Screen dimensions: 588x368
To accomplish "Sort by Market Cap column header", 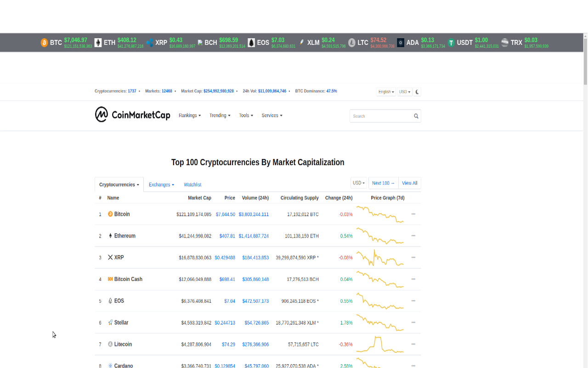I will click(x=199, y=198).
